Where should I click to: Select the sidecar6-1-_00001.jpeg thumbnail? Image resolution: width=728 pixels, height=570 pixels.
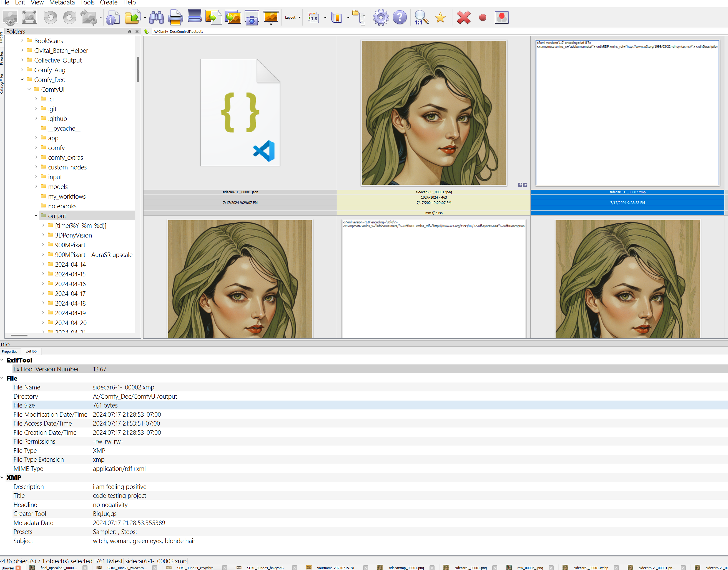(x=433, y=113)
